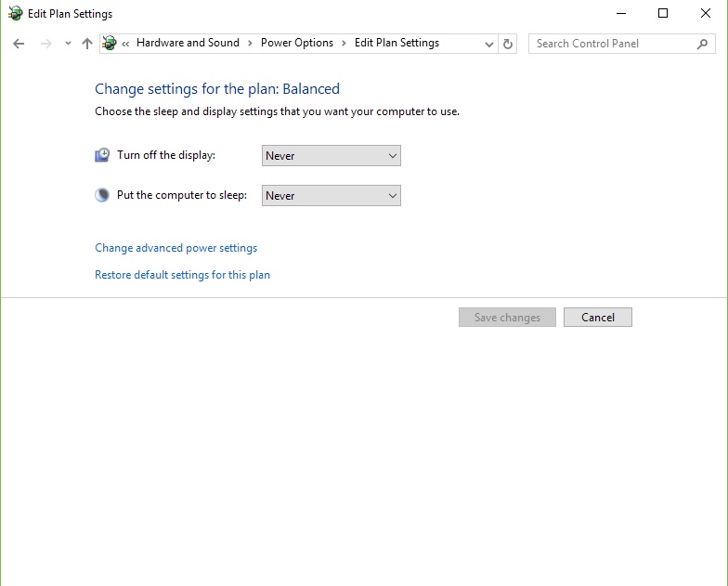This screenshot has width=728, height=586.
Task: Click the Put the computer to sleep label
Action: (182, 195)
